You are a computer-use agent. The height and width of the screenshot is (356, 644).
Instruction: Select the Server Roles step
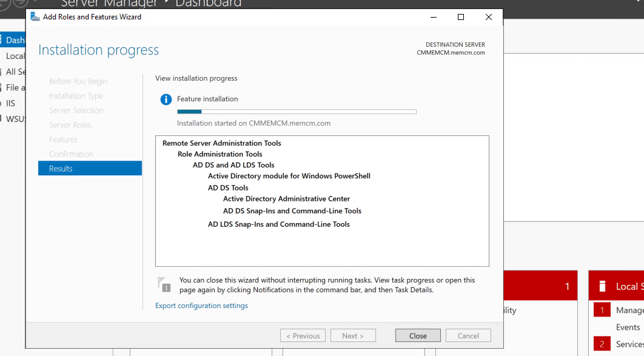[70, 125]
